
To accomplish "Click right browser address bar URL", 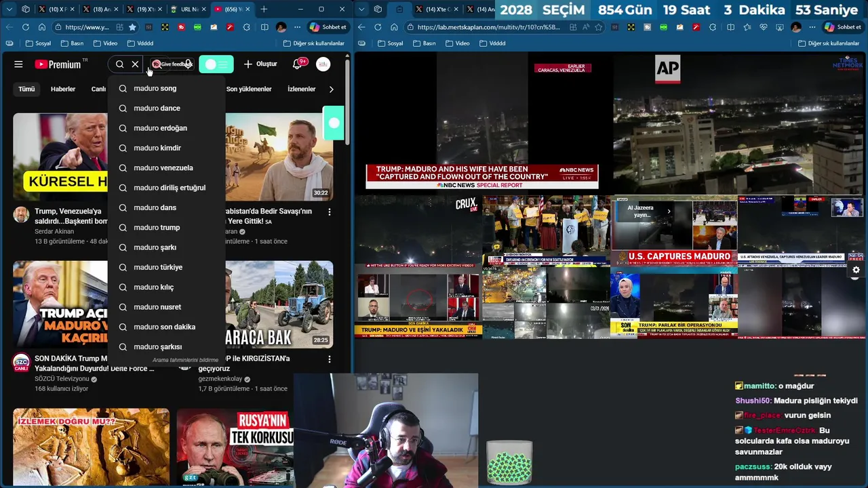I will 489,27.
